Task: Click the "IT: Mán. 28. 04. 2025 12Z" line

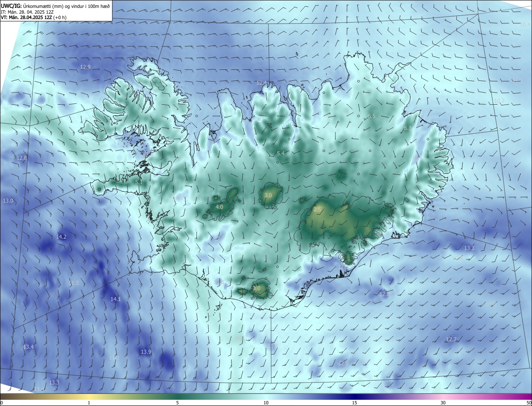Action: click(27, 12)
